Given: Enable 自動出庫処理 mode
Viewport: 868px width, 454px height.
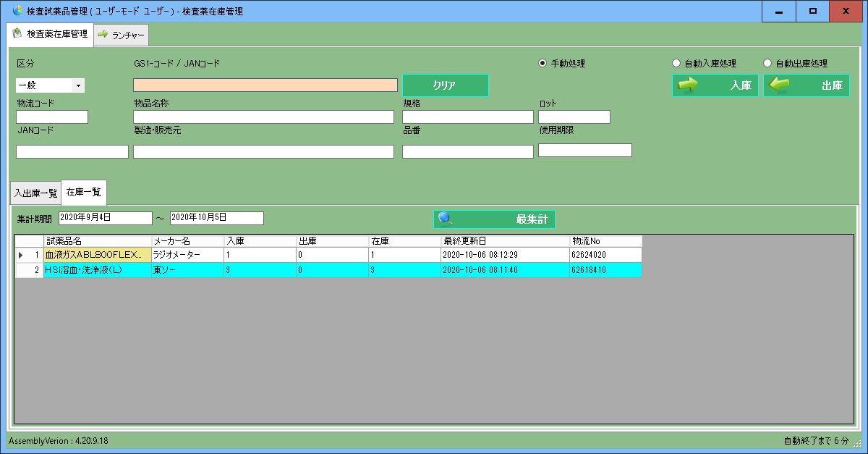Looking at the screenshot, I should click(768, 62).
